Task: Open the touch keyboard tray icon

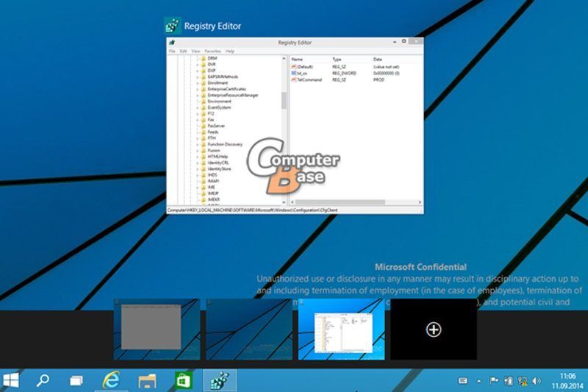Action: pyautogui.click(x=463, y=381)
